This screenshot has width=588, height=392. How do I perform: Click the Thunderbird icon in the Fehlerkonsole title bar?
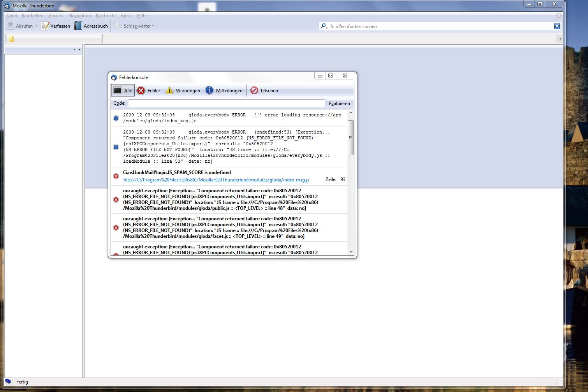click(x=114, y=77)
